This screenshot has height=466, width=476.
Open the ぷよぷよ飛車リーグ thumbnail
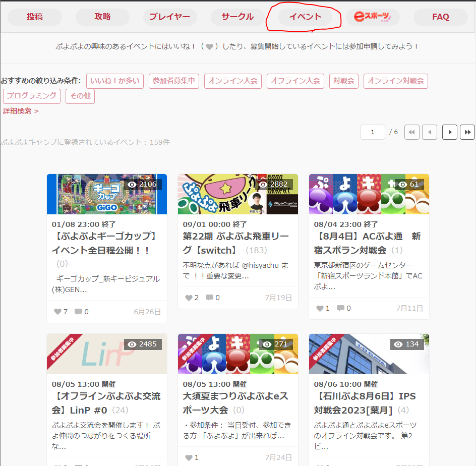tap(238, 194)
